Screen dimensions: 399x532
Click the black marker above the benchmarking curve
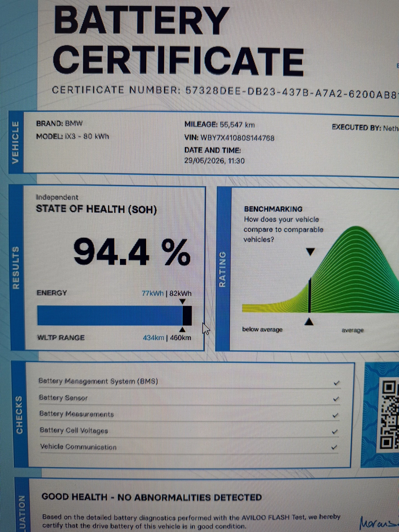(x=310, y=251)
